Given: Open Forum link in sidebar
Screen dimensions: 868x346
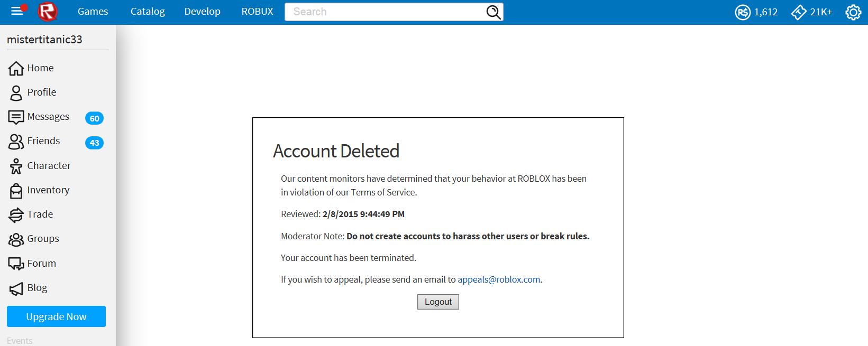Looking at the screenshot, I should [42, 264].
